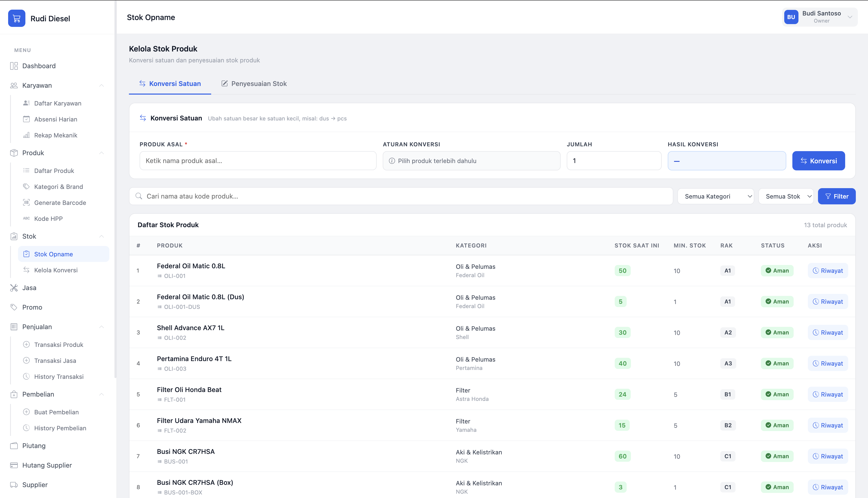Open Daftar Karyawan page
The image size is (868, 498).
point(58,103)
